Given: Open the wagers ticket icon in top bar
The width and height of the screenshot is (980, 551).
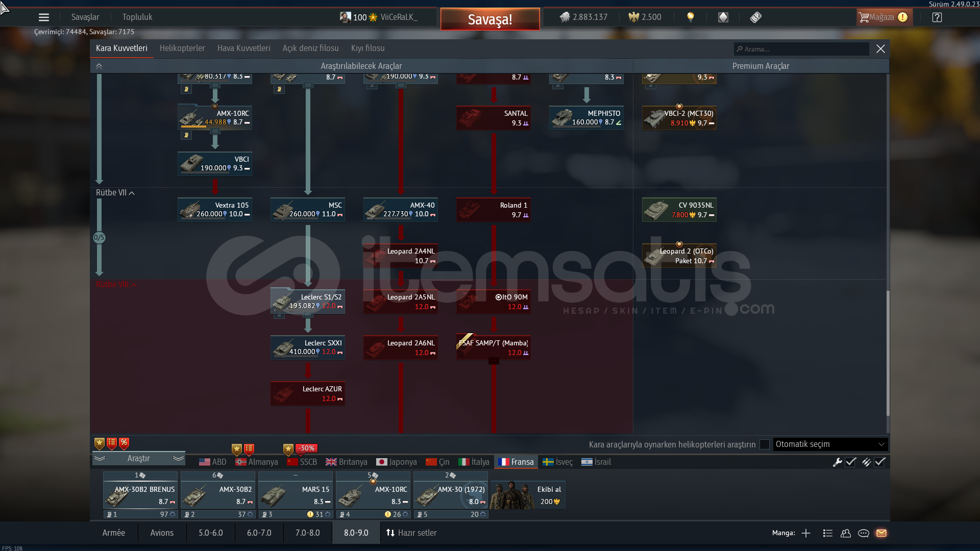Looking at the screenshot, I should coord(756,17).
